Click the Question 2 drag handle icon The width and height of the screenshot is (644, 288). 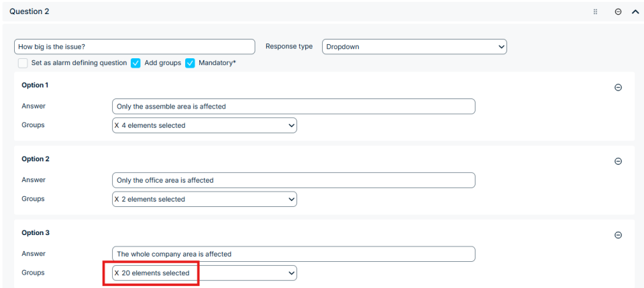coord(595,11)
